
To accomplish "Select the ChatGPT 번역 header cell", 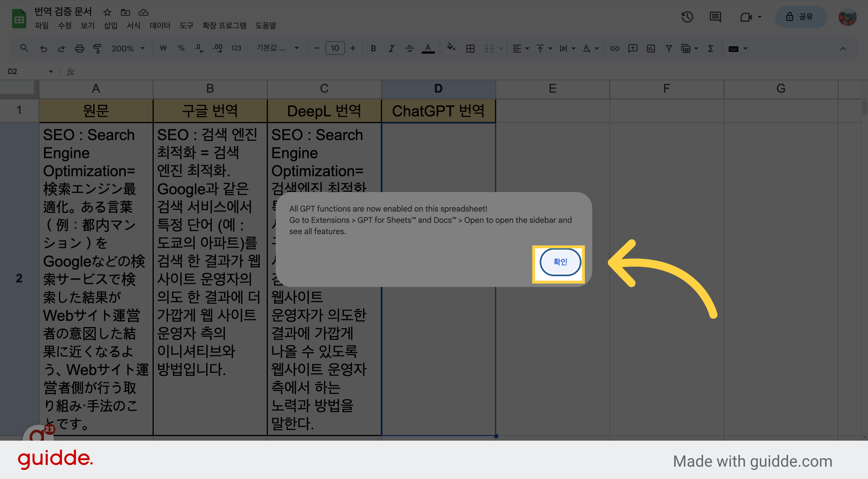I will (x=438, y=111).
